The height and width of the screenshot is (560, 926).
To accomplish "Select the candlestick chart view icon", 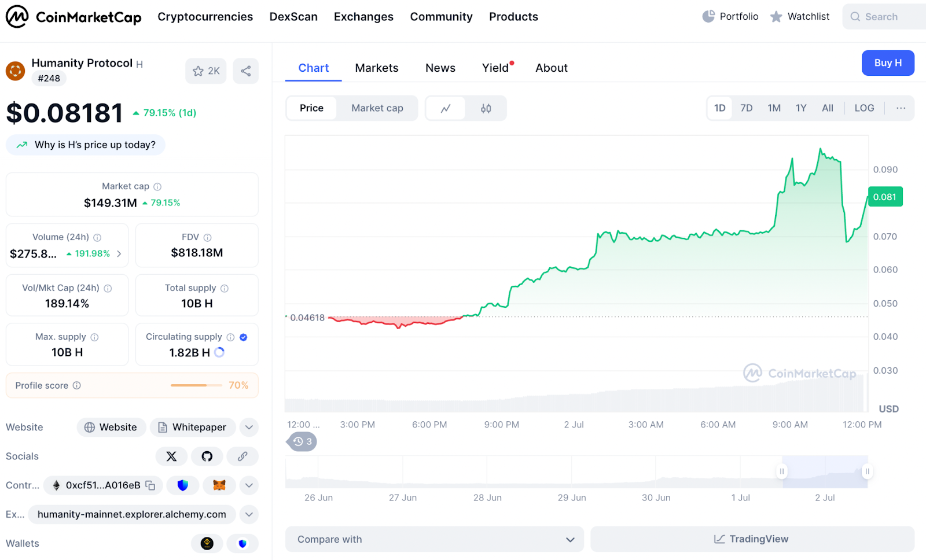I will 486,108.
